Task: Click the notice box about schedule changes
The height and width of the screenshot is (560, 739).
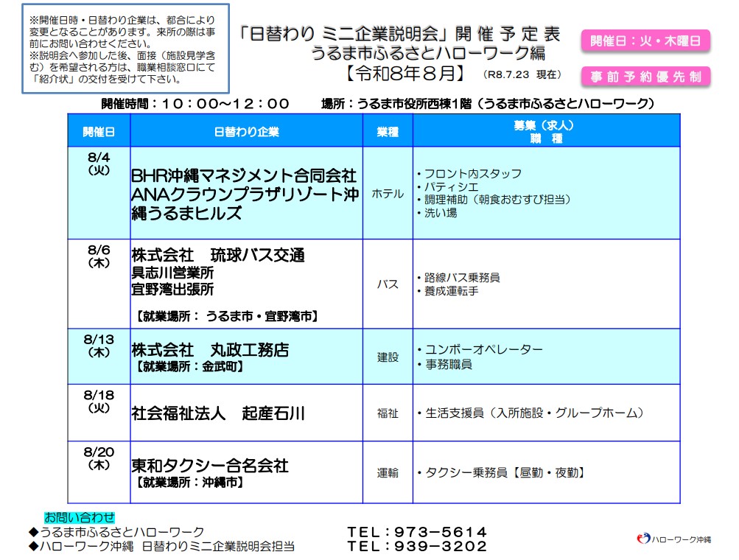Action: click(x=126, y=49)
